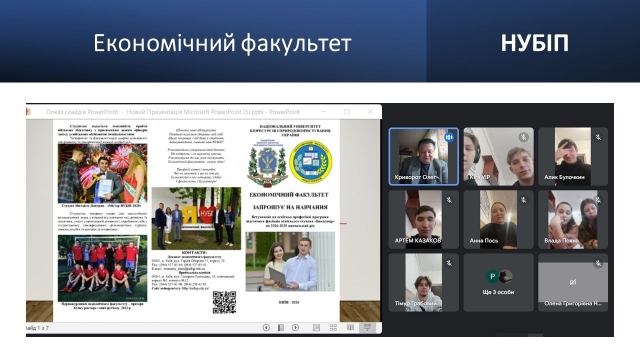Start Slide Show presentation icon
Screen dimensions: 640x360
tap(367, 328)
